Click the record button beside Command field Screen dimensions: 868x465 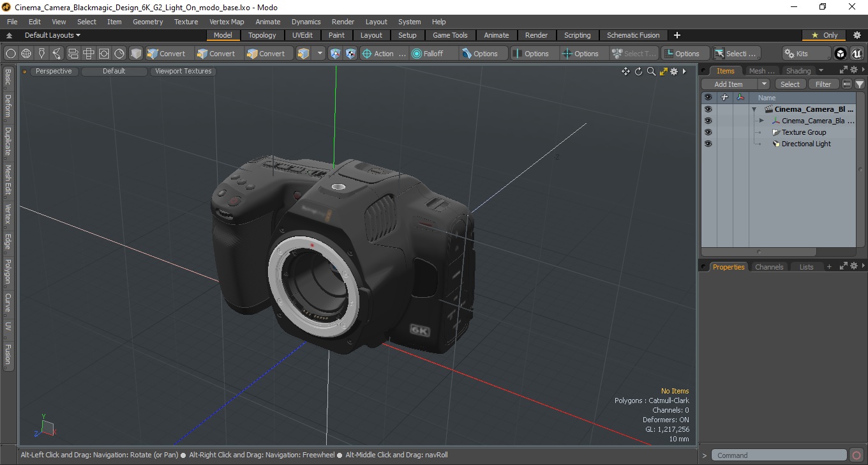tap(857, 455)
